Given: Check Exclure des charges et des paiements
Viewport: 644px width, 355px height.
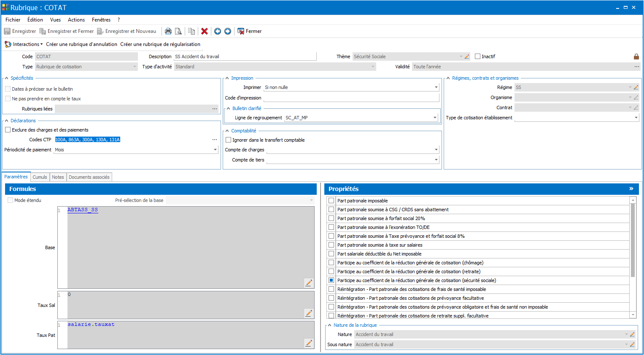Looking at the screenshot, I should (8, 130).
